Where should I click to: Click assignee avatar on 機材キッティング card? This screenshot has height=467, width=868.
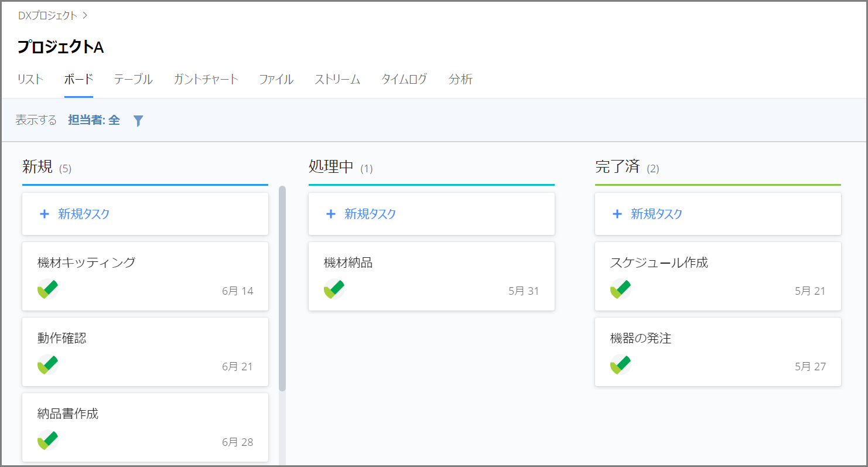click(x=48, y=289)
